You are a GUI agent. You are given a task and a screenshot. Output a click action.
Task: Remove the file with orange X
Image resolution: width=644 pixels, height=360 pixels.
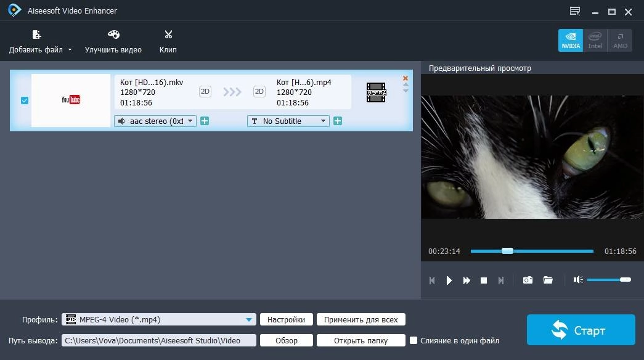[406, 78]
